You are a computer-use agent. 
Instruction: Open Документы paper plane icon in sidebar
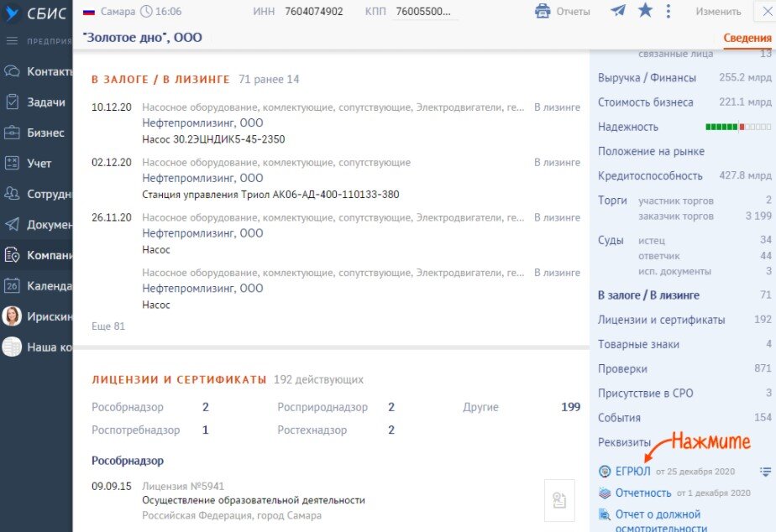tap(12, 225)
